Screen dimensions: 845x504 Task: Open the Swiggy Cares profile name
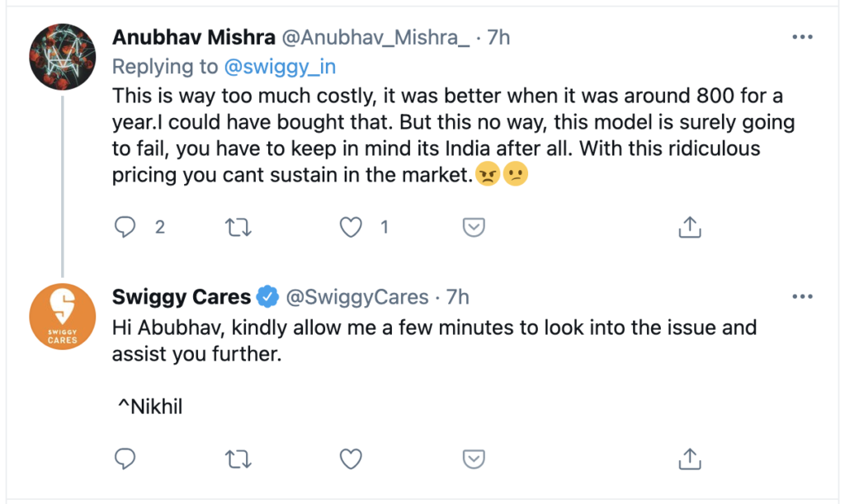[x=182, y=296]
